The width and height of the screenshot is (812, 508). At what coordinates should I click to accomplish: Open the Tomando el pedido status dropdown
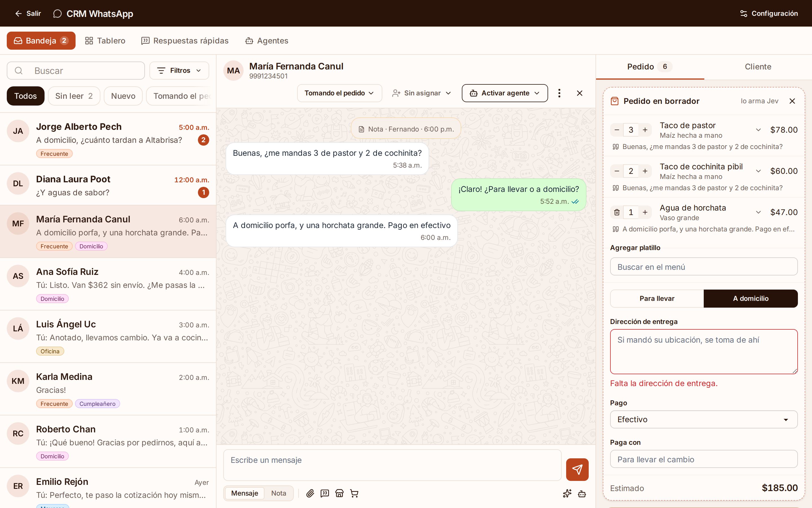click(339, 93)
